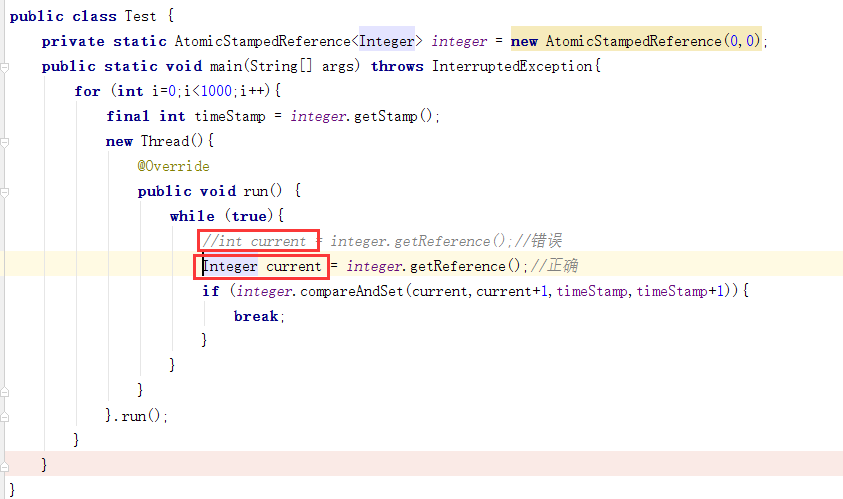Click 'getReference()' on the highlighted current line
The width and height of the screenshot is (843, 499).
(x=465, y=266)
